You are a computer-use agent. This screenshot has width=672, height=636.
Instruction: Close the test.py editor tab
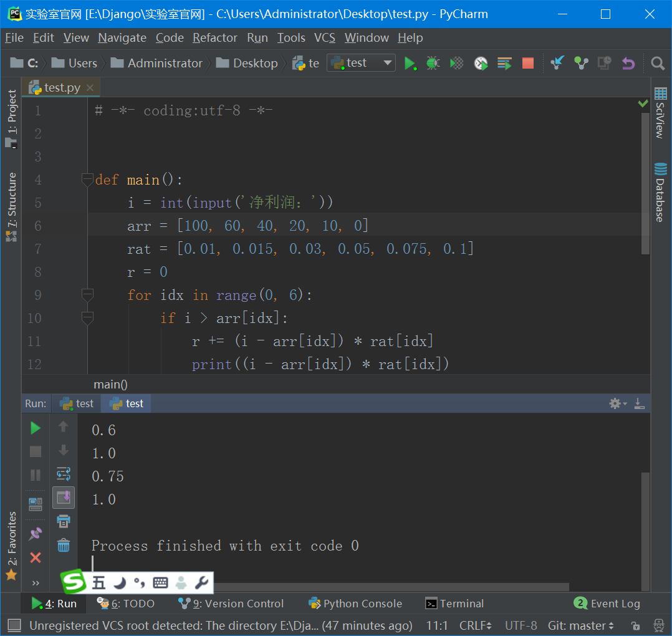[90, 87]
